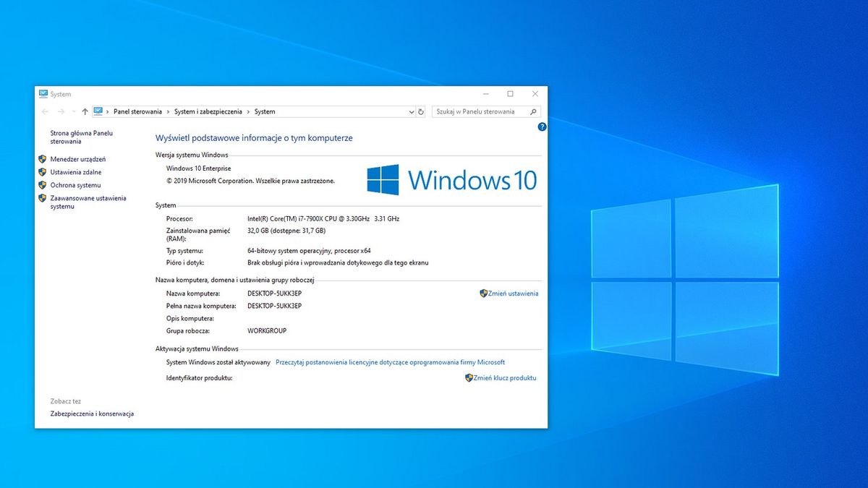Open Ochrona systemu link
The image size is (868, 488).
75,185
